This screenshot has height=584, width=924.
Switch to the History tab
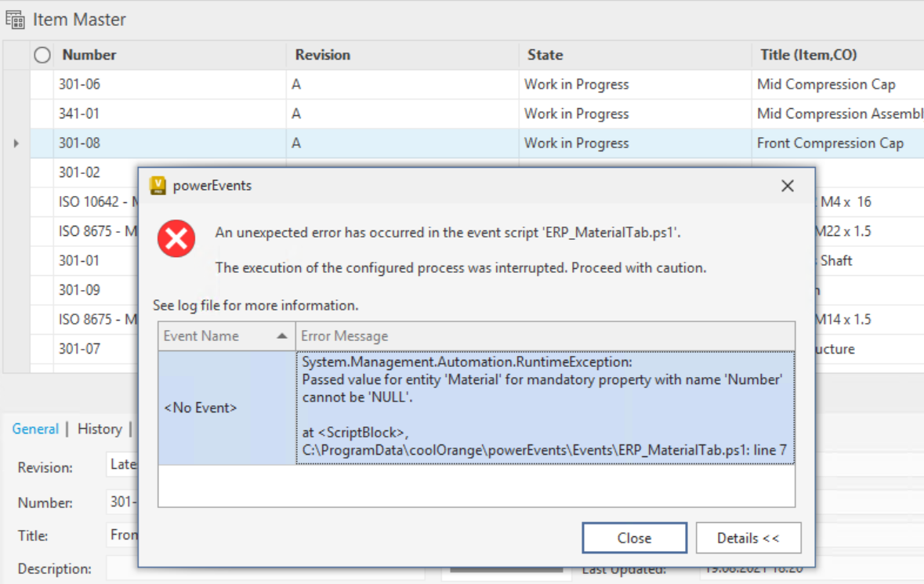coord(100,430)
